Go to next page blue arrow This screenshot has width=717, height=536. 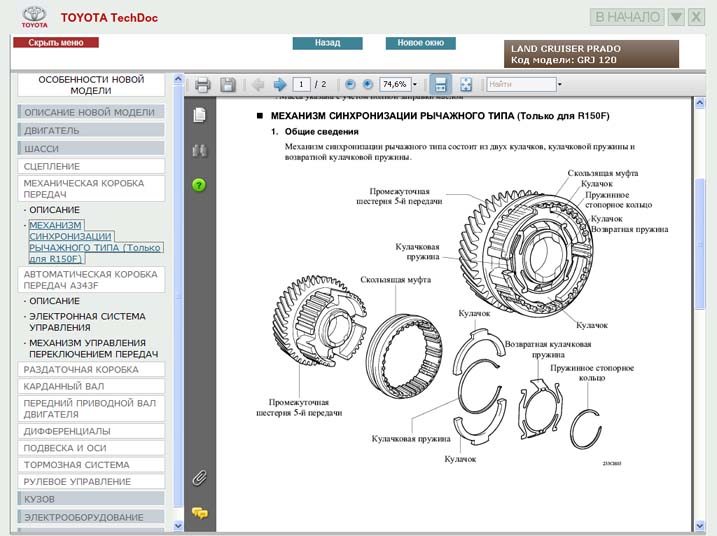(x=279, y=85)
